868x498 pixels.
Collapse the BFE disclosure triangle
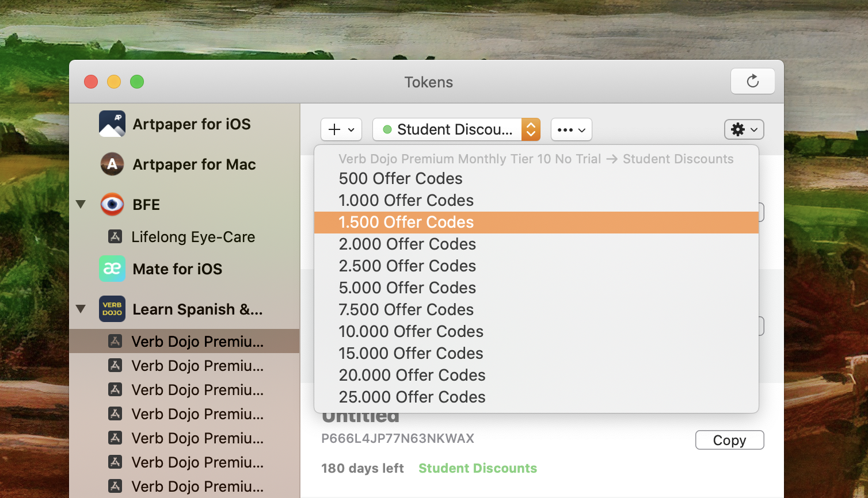point(81,204)
